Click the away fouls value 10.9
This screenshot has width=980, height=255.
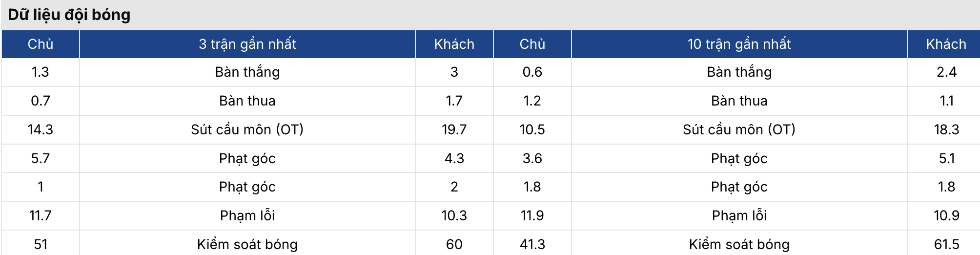point(946,215)
